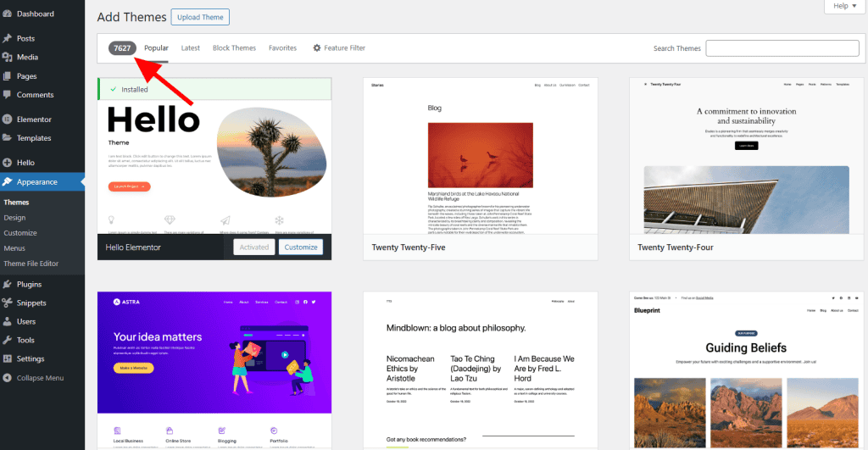The image size is (868, 450).
Task: Switch to the Popular tab
Action: [156, 48]
